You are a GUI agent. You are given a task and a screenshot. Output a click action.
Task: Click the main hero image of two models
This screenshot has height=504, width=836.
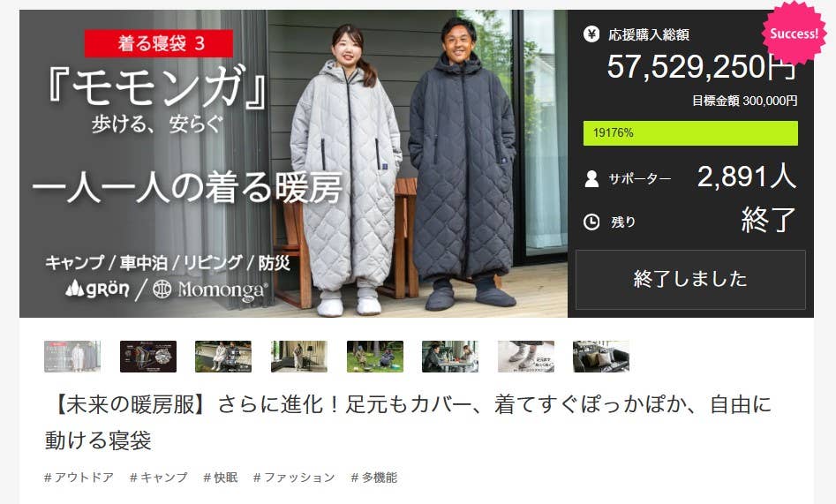click(293, 163)
